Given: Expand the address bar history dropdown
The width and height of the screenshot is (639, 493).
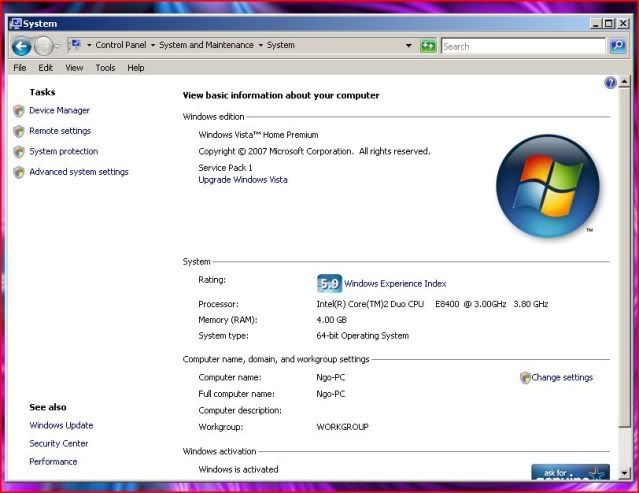Looking at the screenshot, I should (408, 46).
